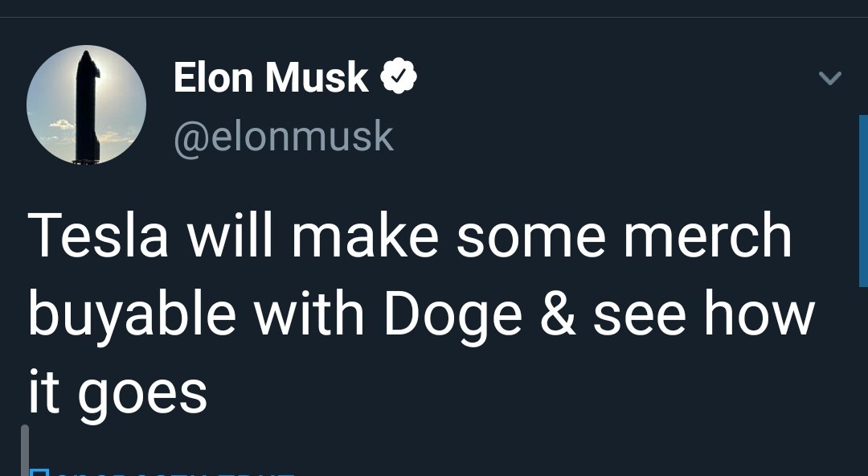Image resolution: width=868 pixels, height=476 pixels.
Task: Click the small blue square icon at the bottom
Action: click(39, 473)
